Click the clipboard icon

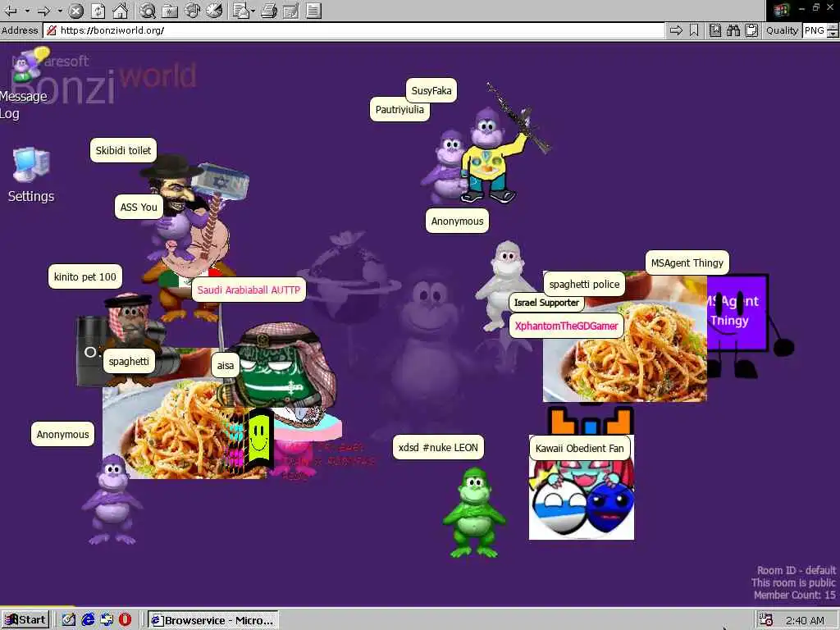click(751, 30)
